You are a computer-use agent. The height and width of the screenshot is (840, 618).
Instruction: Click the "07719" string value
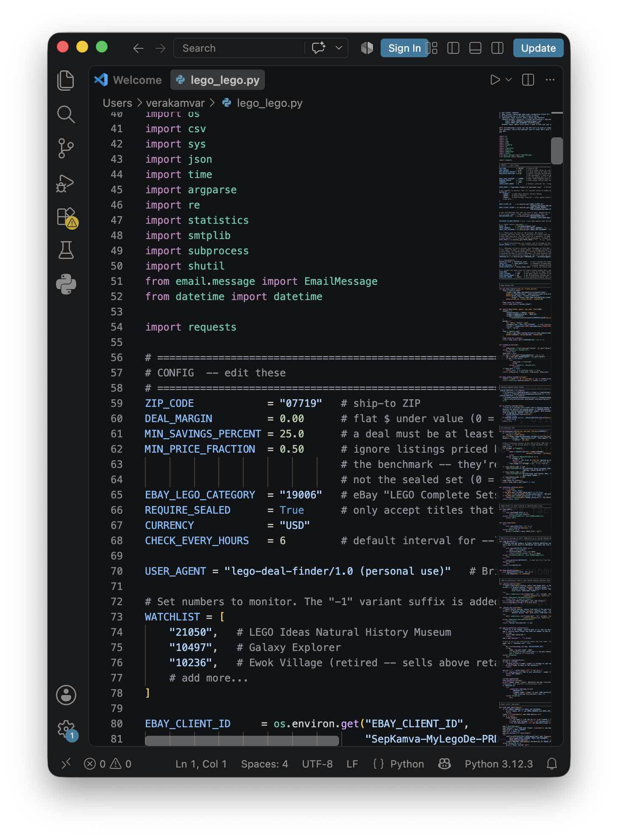[301, 403]
